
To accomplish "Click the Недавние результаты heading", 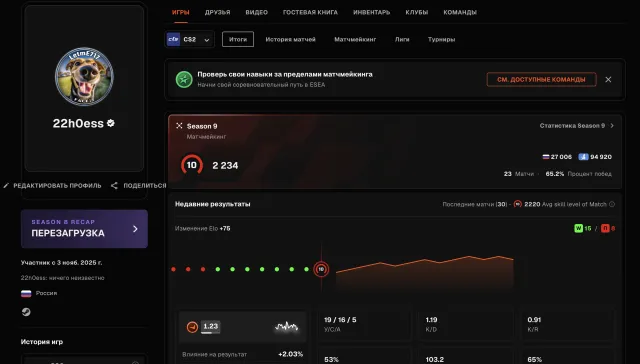I will [213, 204].
